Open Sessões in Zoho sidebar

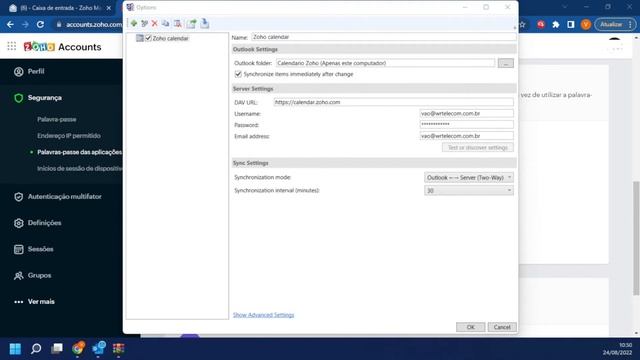(40, 249)
